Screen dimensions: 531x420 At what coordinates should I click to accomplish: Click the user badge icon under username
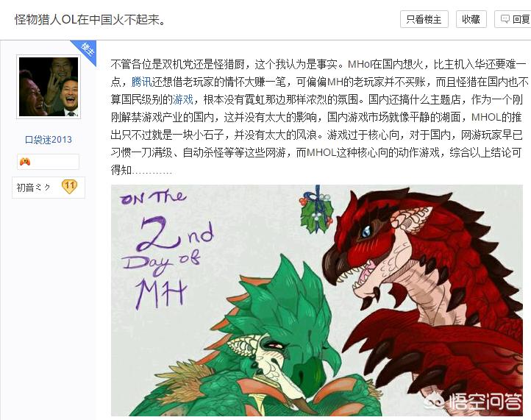click(x=25, y=162)
